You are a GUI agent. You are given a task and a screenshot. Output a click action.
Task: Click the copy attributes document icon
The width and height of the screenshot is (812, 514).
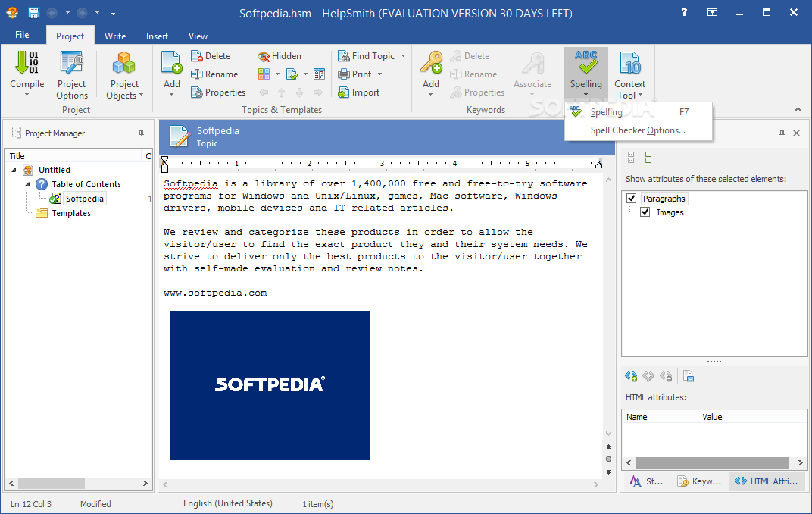(x=689, y=377)
